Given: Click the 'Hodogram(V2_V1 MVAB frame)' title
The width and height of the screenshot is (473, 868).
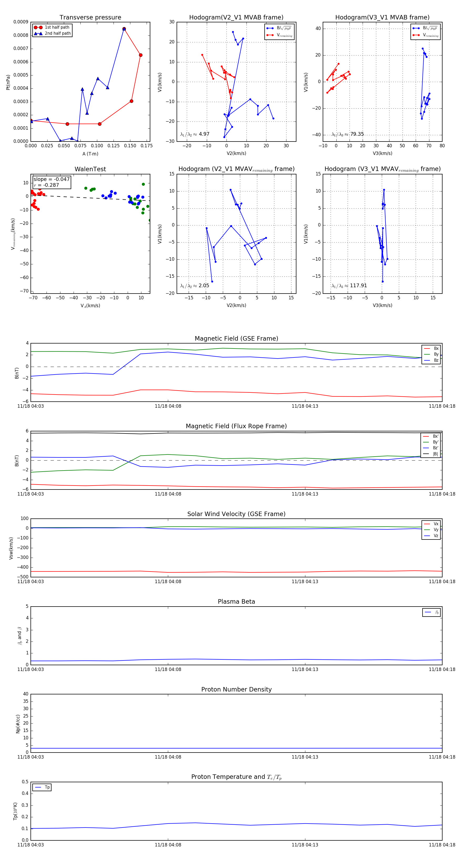Looking at the screenshot, I should [236, 18].
